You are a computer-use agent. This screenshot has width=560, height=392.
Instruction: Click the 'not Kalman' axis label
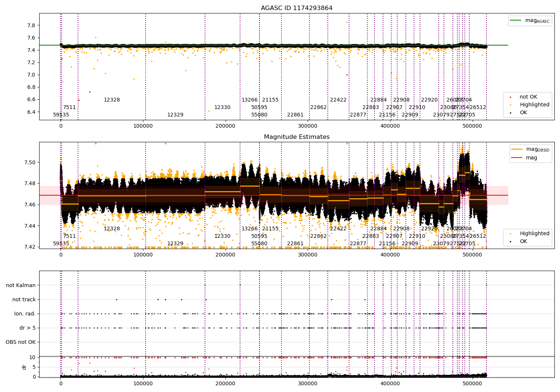click(21, 286)
